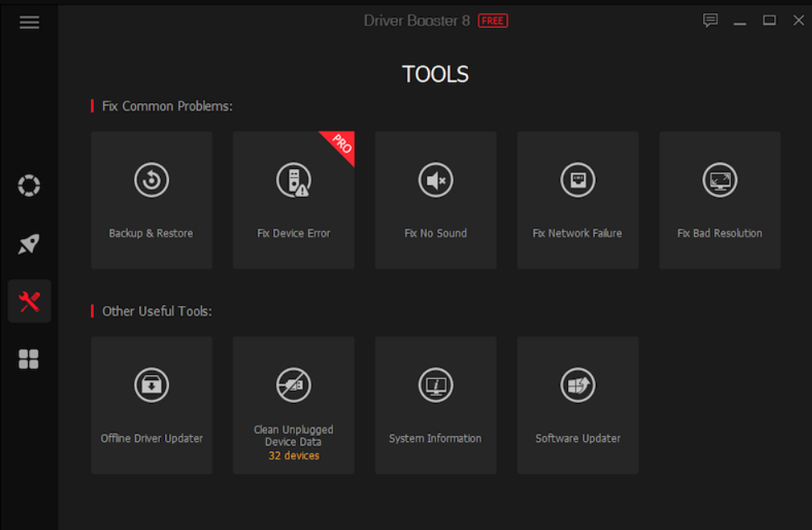Open the Fix Bad Resolution label
The height and width of the screenshot is (530, 812).
(x=720, y=233)
